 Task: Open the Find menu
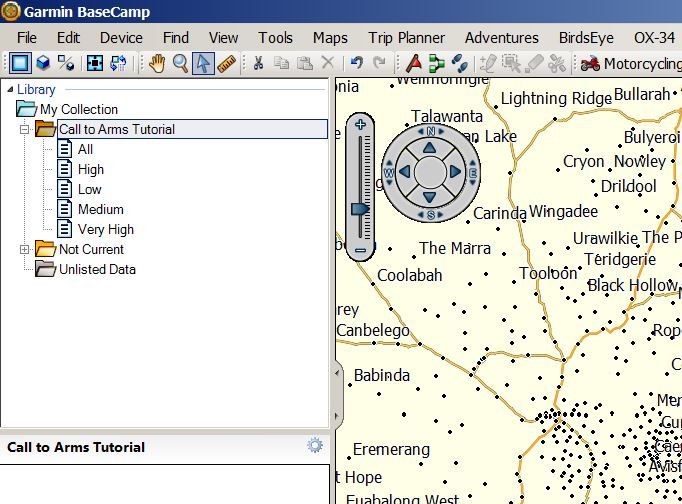point(176,38)
